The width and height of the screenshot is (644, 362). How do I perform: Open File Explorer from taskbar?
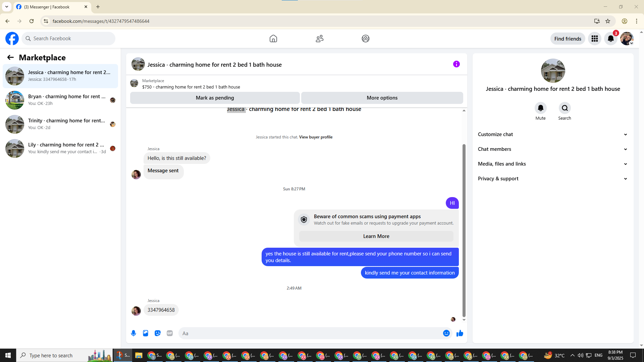(139, 355)
